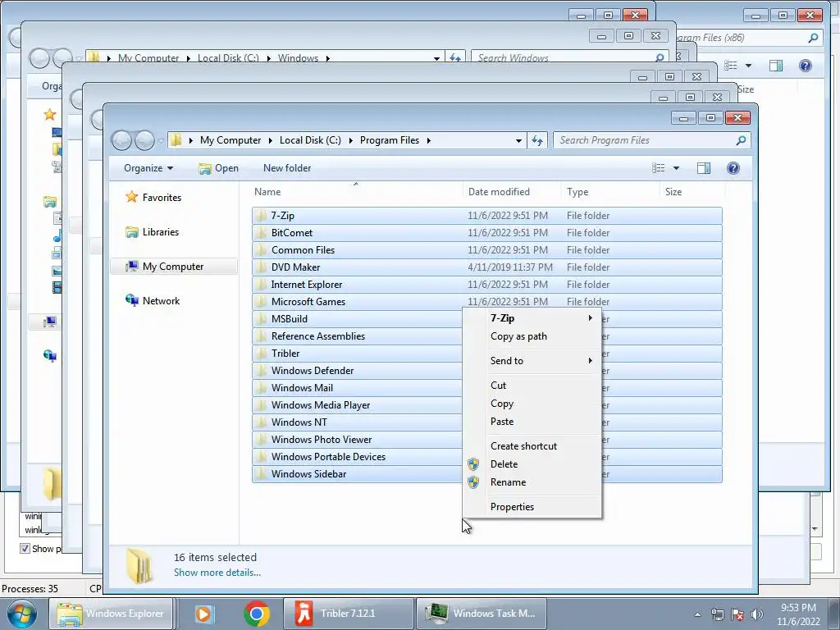Screen dimensions: 840x630
Task: Open Help via the blue question mark
Action: 733,168
